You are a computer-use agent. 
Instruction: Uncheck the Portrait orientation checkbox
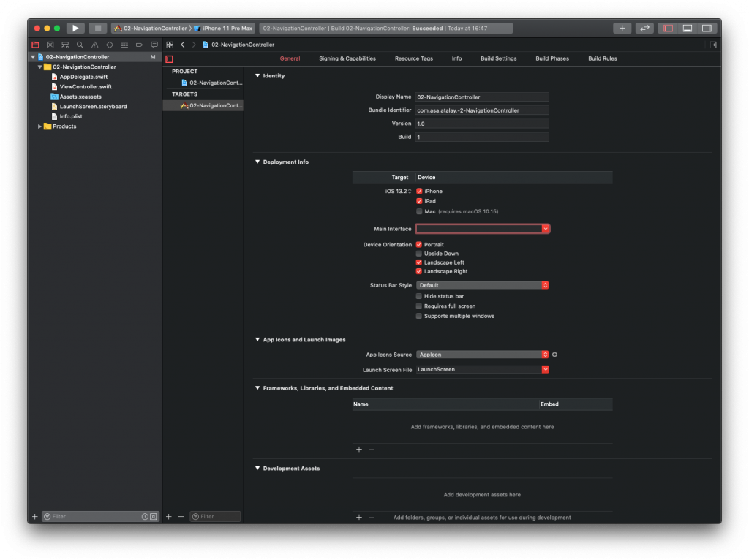pos(419,244)
